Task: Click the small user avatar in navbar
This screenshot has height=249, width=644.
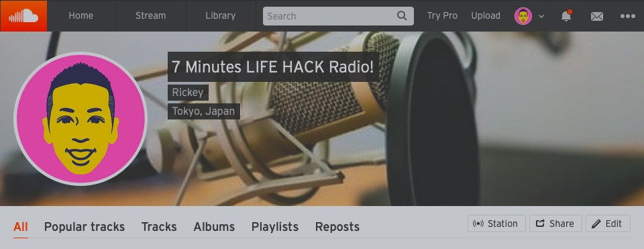Action: tap(523, 16)
